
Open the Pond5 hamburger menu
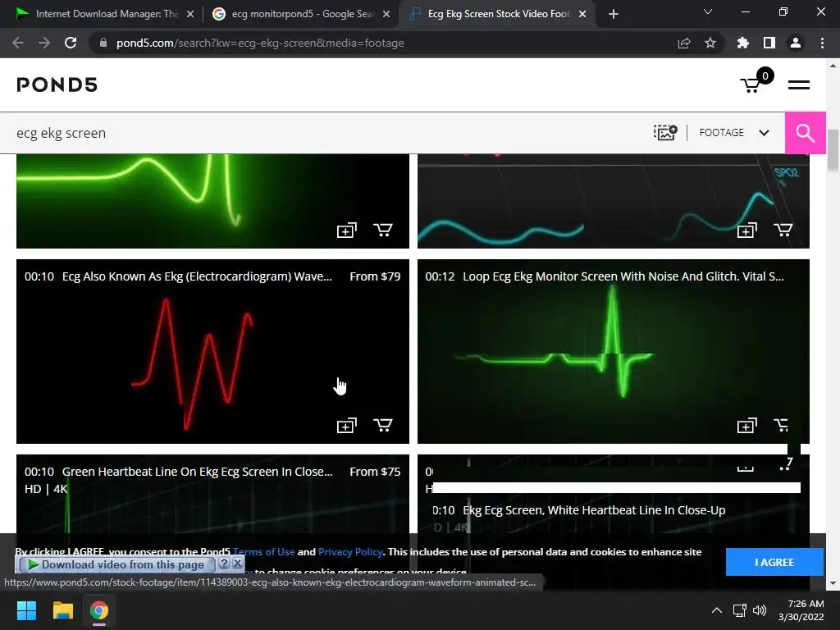798,84
